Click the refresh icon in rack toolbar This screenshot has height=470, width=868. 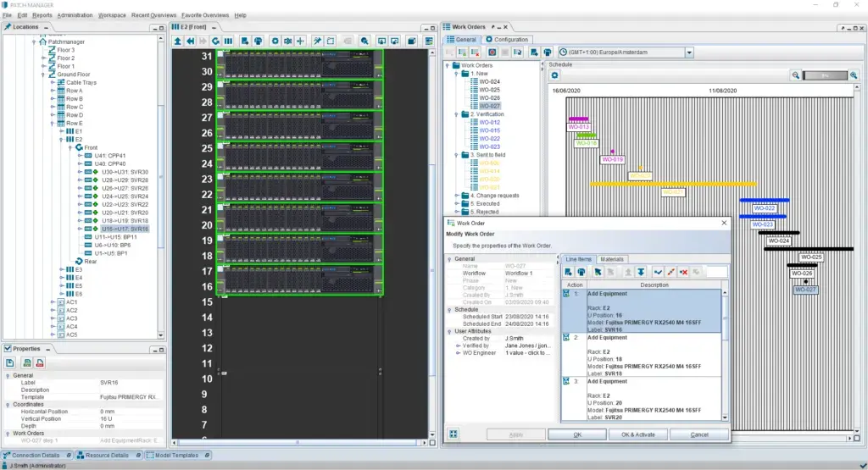point(215,41)
